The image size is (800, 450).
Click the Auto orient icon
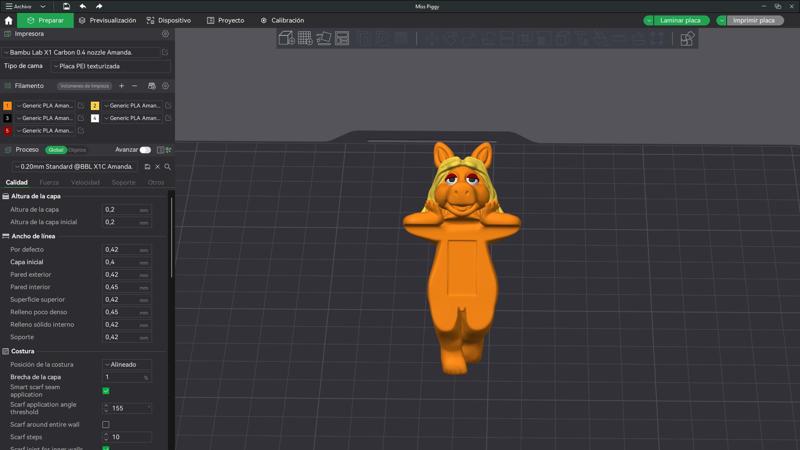[x=323, y=38]
